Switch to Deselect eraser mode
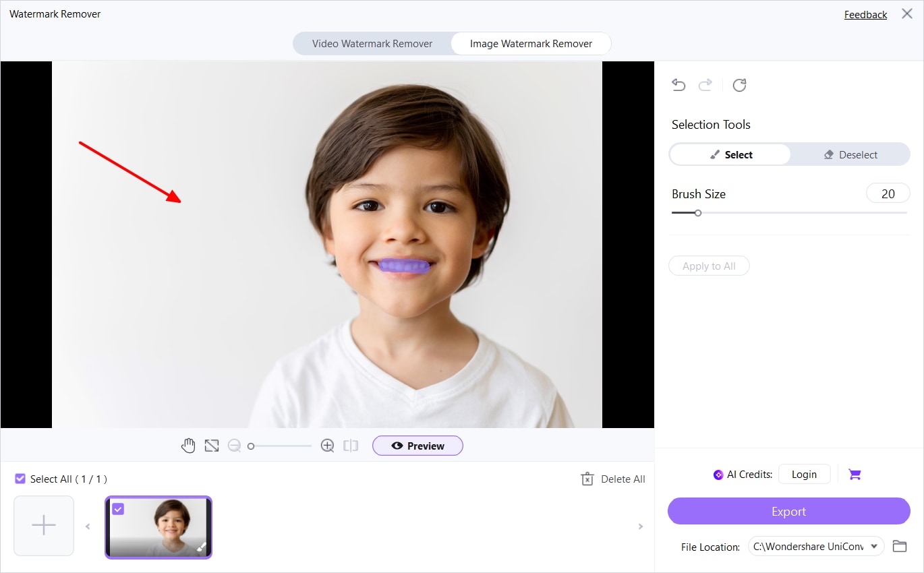 (x=850, y=154)
